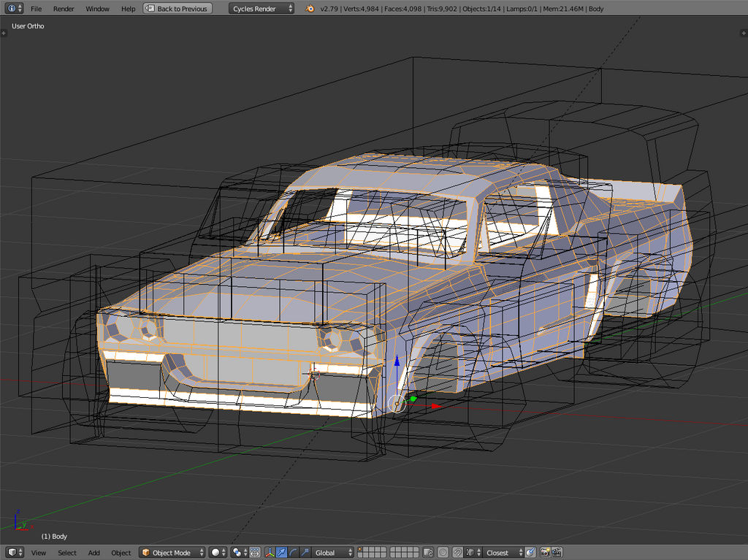Select the scale manipulator icon
The width and height of the screenshot is (748, 560).
click(305, 553)
